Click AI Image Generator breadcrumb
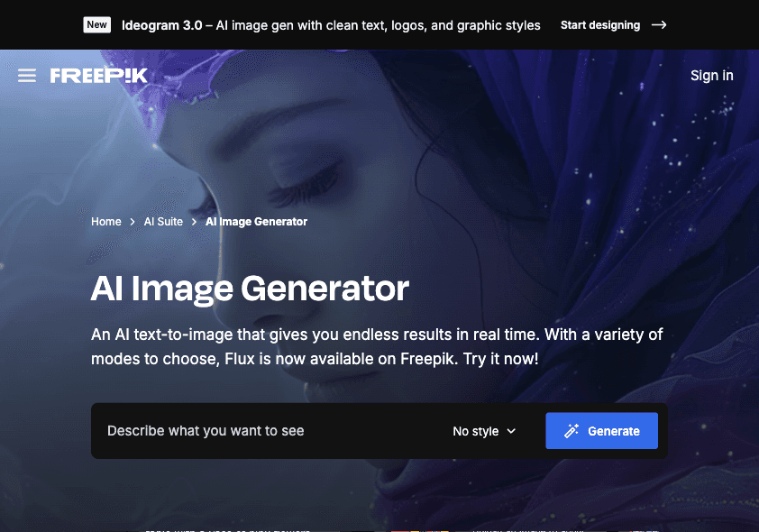Viewport: 759px width, 532px height. [257, 222]
